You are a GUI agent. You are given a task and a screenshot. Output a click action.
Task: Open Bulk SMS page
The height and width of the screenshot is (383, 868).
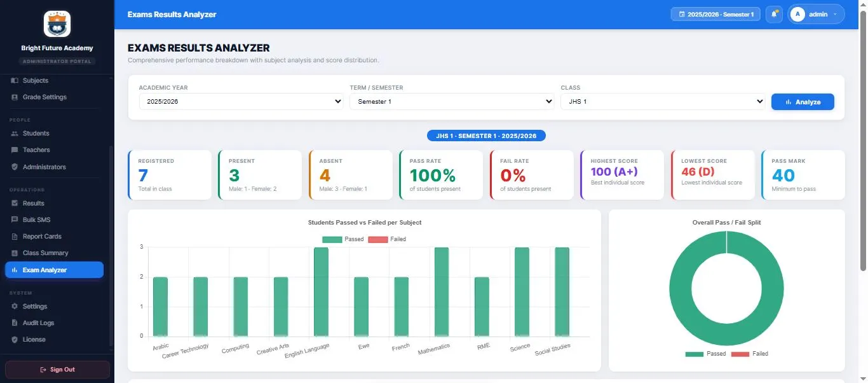pos(54,220)
